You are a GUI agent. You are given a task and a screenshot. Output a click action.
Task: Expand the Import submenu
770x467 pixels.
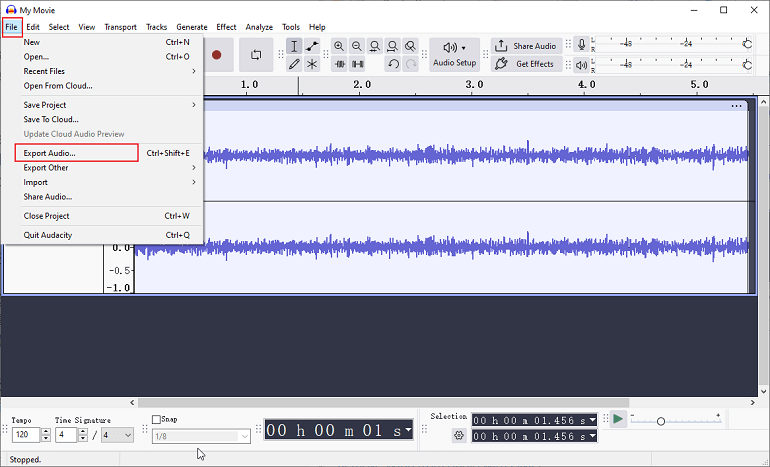pyautogui.click(x=102, y=182)
